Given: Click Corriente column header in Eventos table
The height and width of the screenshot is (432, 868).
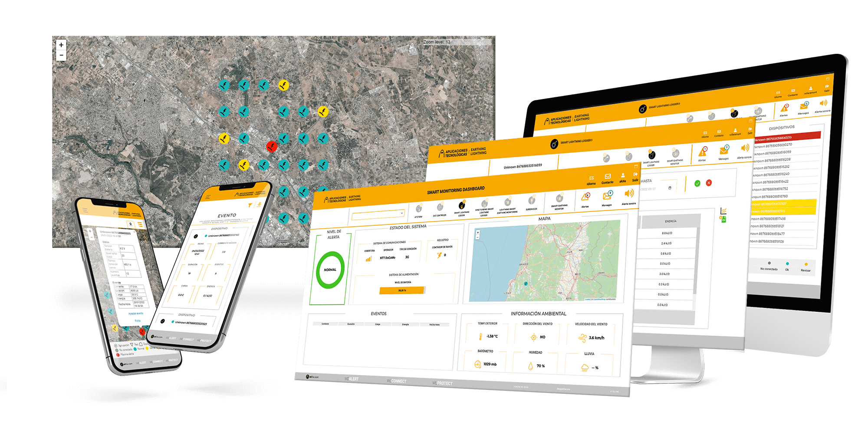Looking at the screenshot, I should (325, 324).
